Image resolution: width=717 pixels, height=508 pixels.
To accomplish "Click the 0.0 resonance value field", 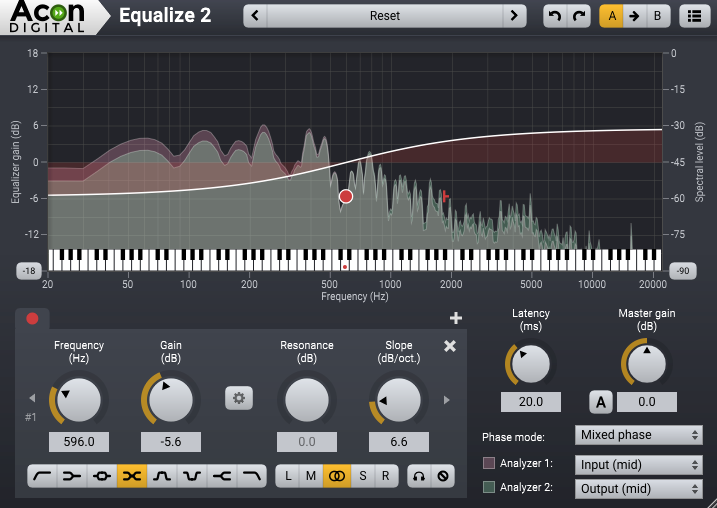I will point(307,442).
